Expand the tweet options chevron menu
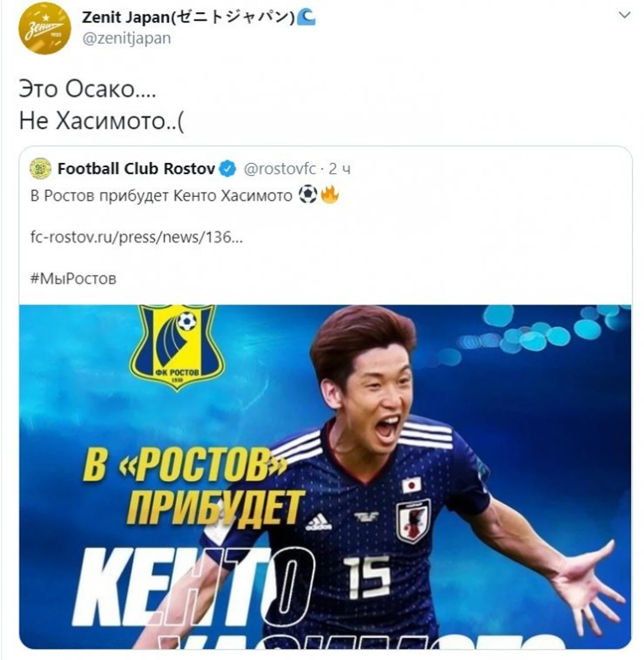The width and height of the screenshot is (644, 660). pos(625,15)
